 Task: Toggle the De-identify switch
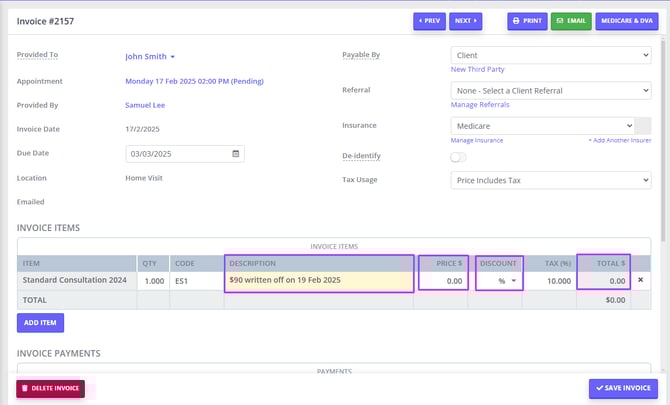(x=459, y=157)
